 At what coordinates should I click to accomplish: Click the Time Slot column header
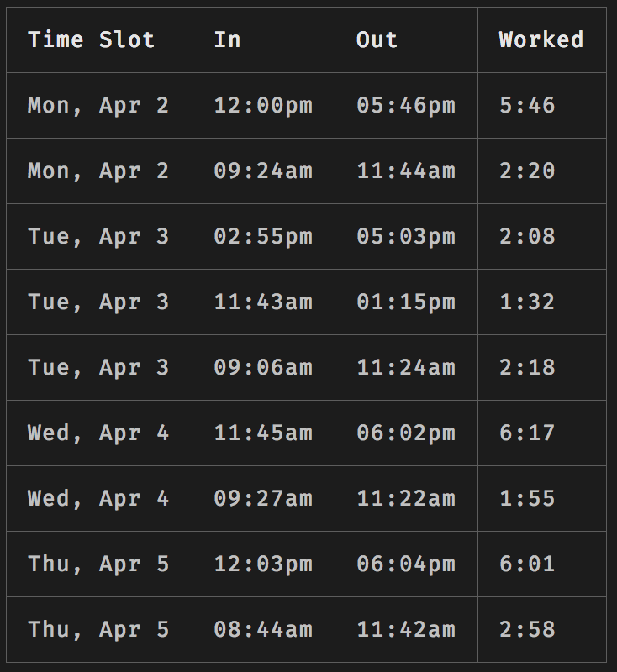(91, 39)
